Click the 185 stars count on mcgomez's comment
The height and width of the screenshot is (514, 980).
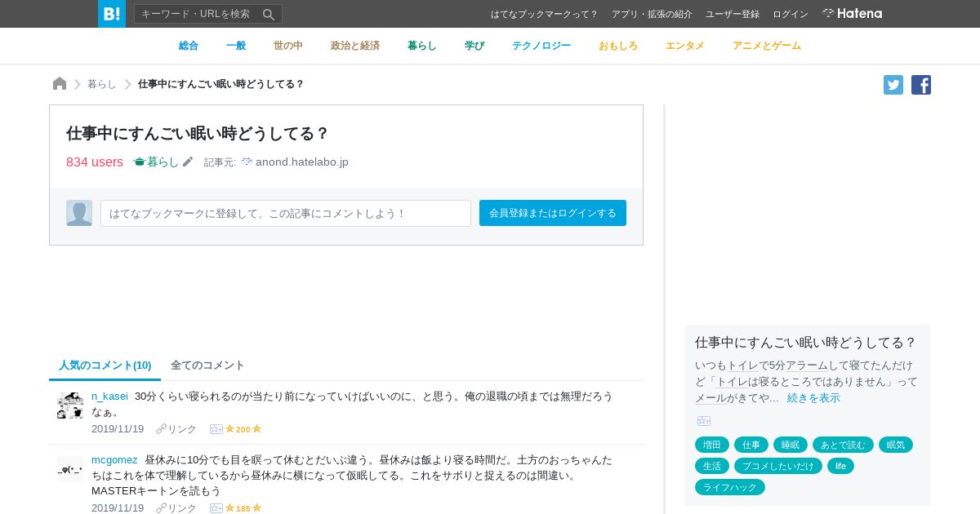[x=243, y=508]
